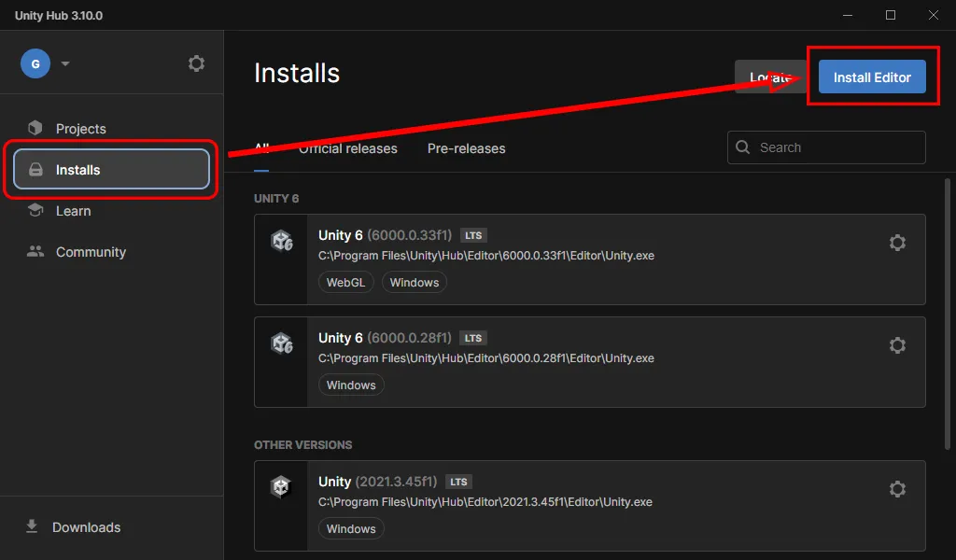Open the Community section
The image size is (956, 560).
pyautogui.click(x=91, y=252)
